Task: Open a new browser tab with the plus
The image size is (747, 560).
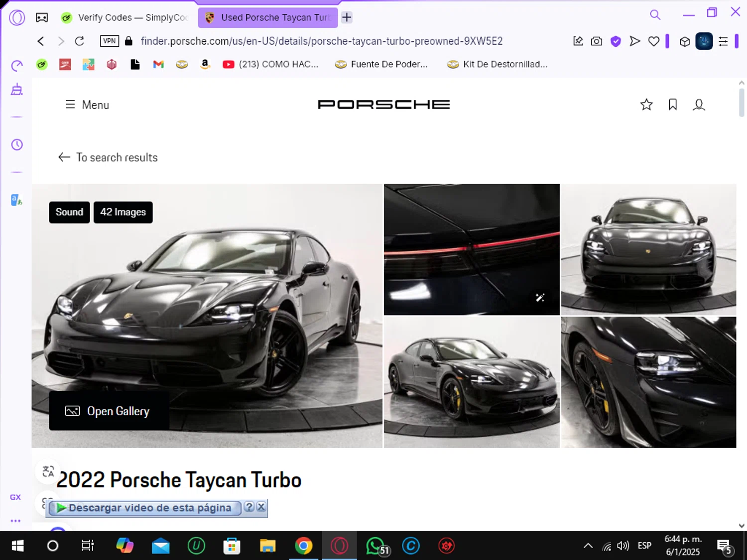Action: [x=347, y=17]
